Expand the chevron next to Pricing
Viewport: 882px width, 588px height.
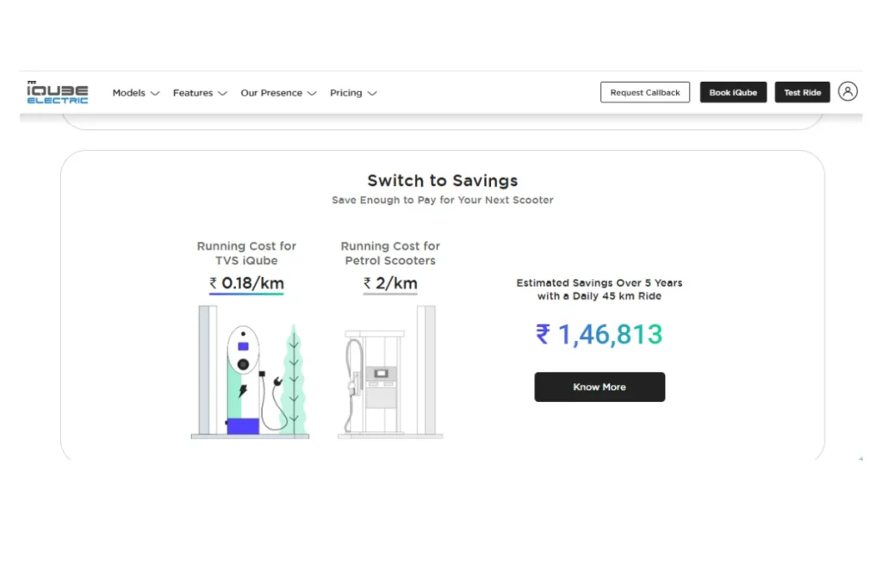pyautogui.click(x=372, y=93)
